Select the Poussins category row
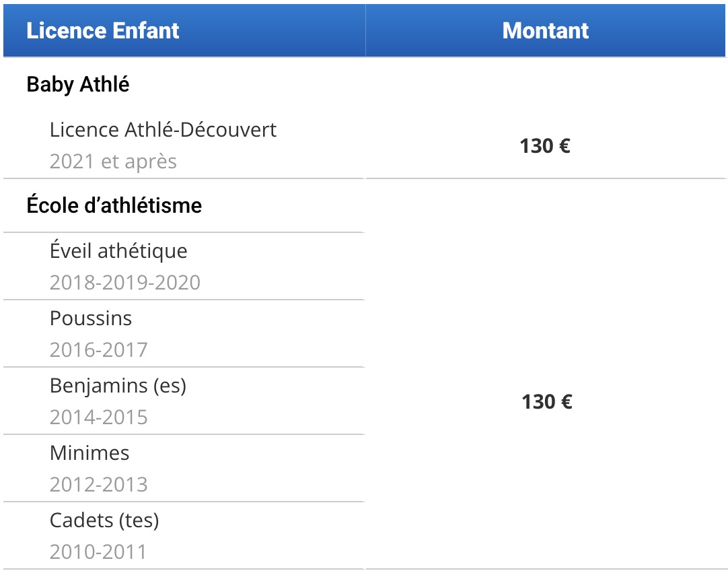The width and height of the screenshot is (728, 575). 184,333
